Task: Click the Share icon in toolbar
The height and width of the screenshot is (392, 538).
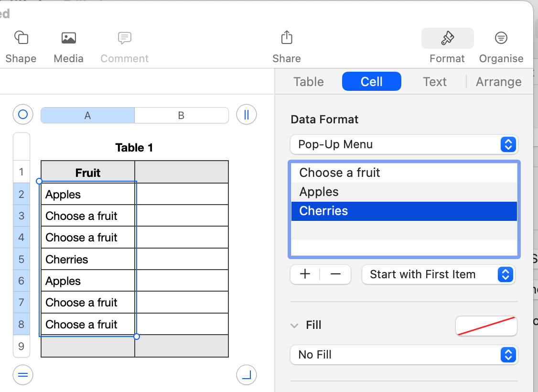Action: (286, 38)
